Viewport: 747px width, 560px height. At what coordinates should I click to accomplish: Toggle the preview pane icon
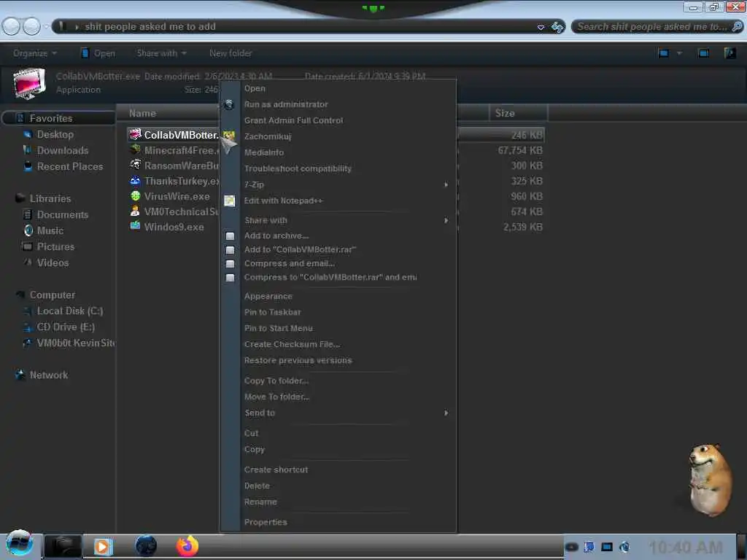[x=703, y=53]
